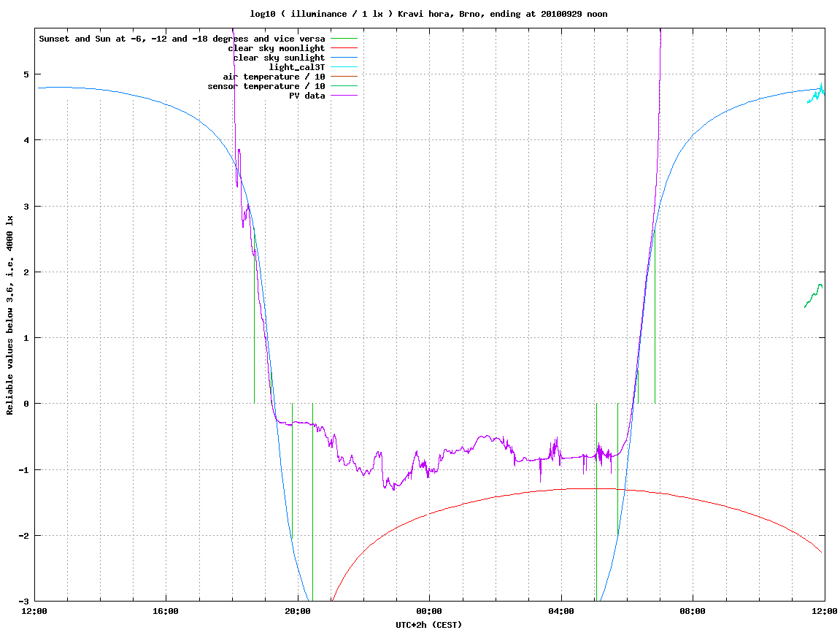The image size is (840, 630).
Task: Click the x-axis tick label '00:00'
Action: coord(430,611)
